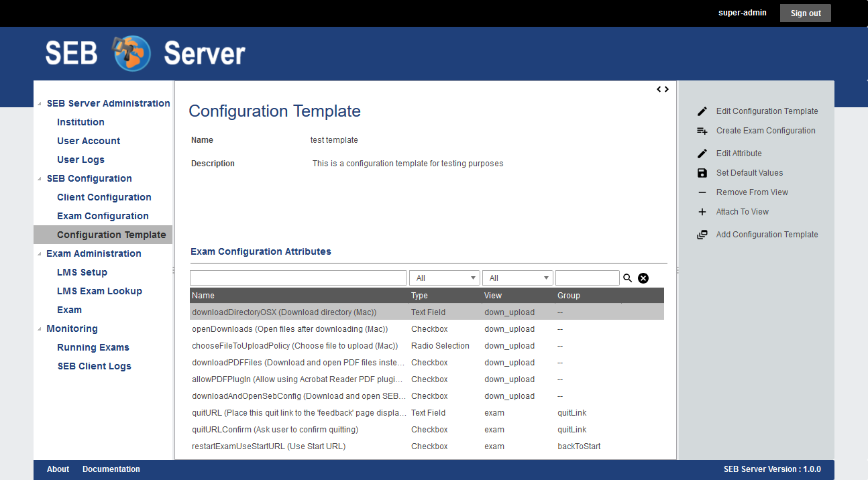Click the magnifier search filter icon
The height and width of the screenshot is (480, 868).
tap(628, 278)
